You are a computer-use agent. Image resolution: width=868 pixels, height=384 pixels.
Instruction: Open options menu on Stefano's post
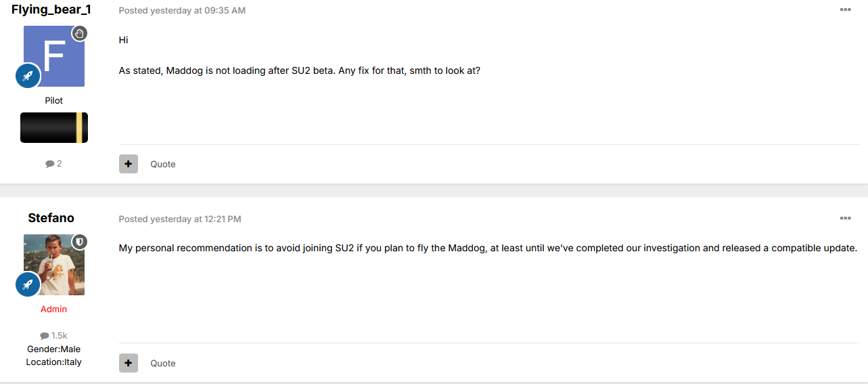[845, 218]
